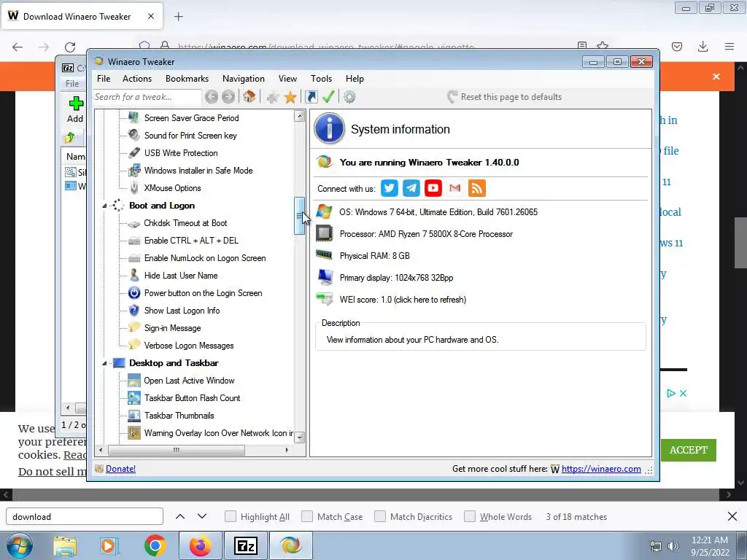The height and width of the screenshot is (560, 747).
Task: Click WEI score click here to refresh
Action: (x=403, y=300)
